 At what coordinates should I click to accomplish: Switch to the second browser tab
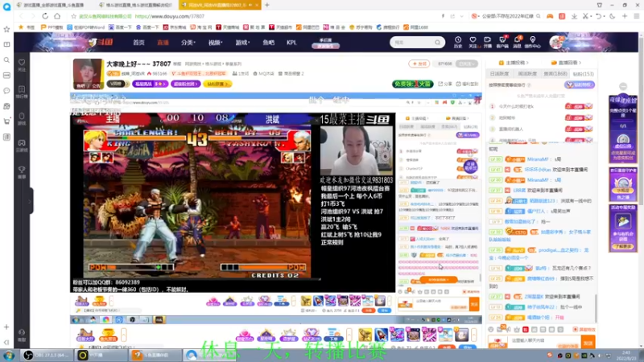(136, 5)
